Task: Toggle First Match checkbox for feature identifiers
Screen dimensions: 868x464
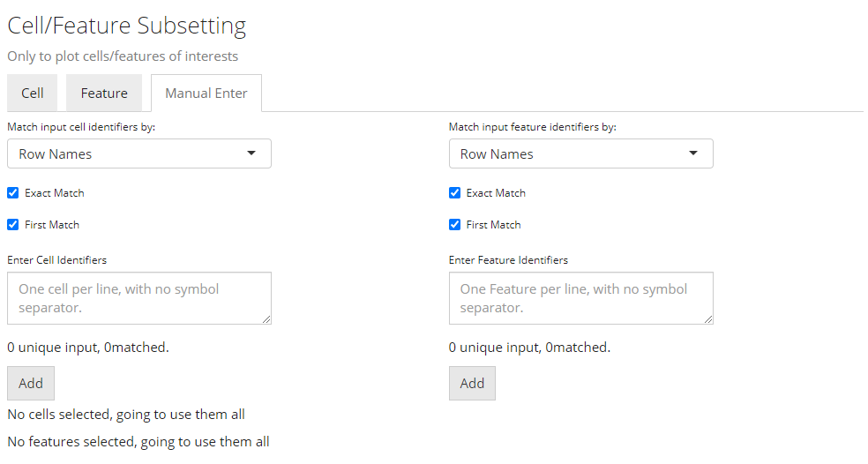Action: click(x=455, y=225)
